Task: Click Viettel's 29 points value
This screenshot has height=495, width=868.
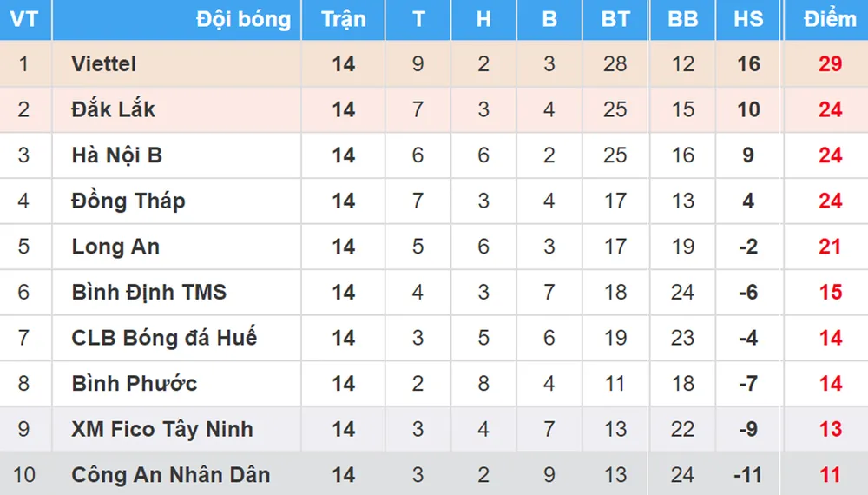Action: [x=831, y=64]
